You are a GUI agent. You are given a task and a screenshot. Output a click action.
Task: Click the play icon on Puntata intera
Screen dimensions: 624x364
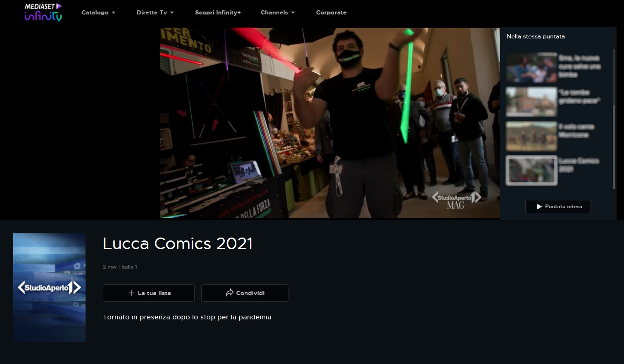tap(539, 207)
